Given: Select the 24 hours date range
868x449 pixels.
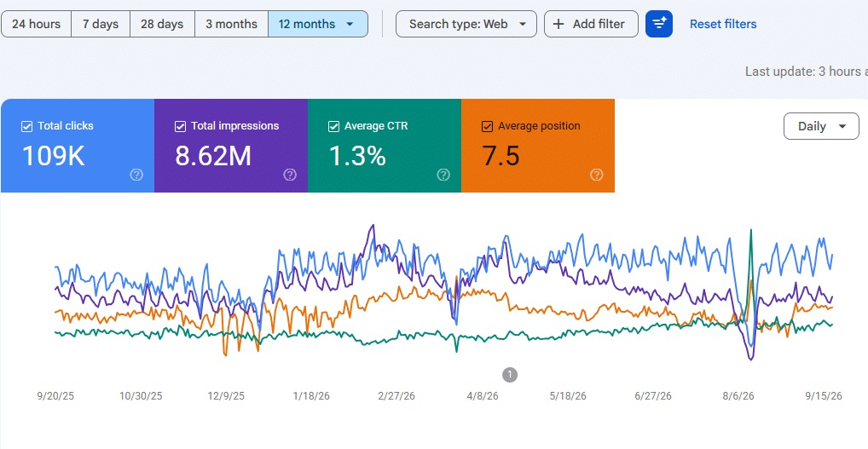Looking at the screenshot, I should tap(37, 25).
